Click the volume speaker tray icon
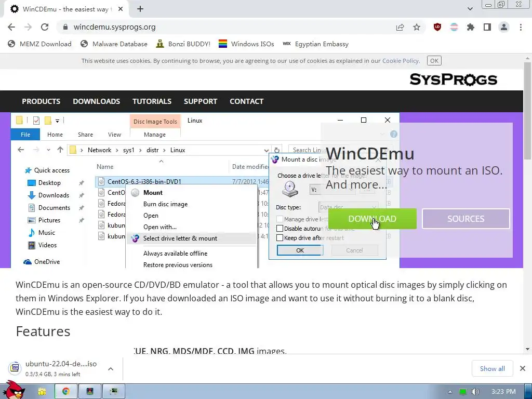532x399 pixels. pyautogui.click(x=475, y=392)
